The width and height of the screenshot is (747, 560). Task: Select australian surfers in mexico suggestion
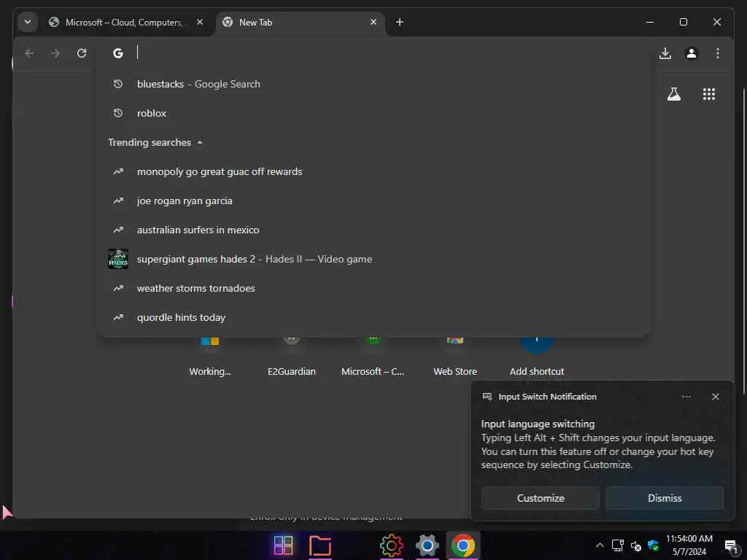pos(373,230)
